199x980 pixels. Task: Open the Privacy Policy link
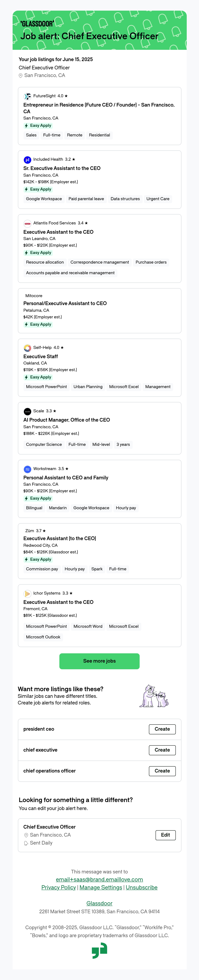(59, 888)
